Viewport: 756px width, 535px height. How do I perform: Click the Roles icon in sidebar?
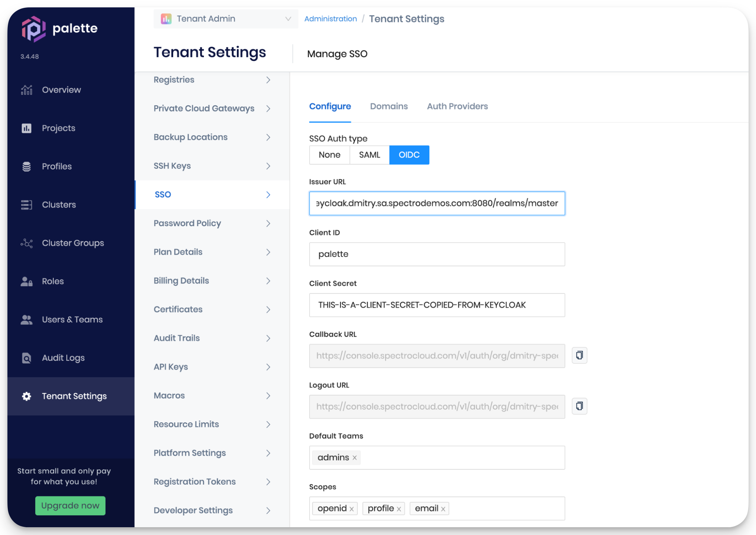click(x=27, y=281)
